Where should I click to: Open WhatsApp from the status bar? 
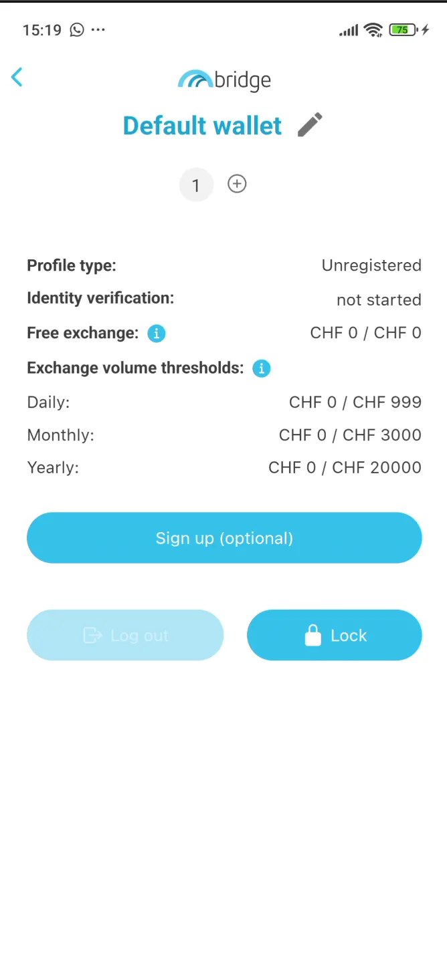(x=76, y=29)
